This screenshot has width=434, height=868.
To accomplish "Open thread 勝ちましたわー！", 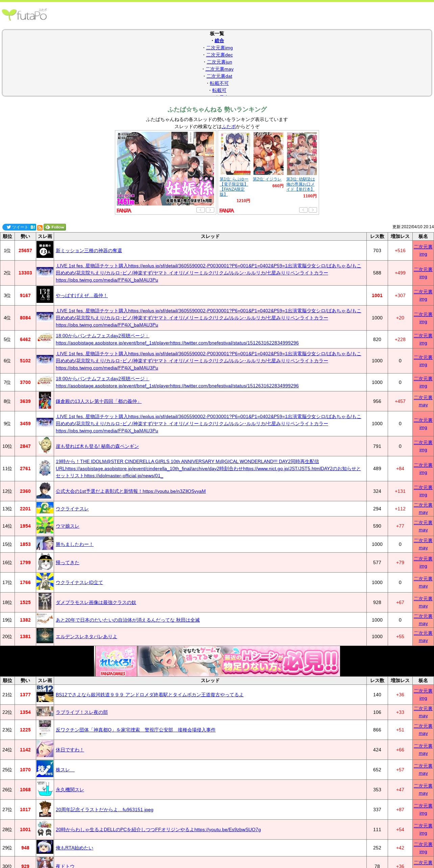I will [x=75, y=544].
